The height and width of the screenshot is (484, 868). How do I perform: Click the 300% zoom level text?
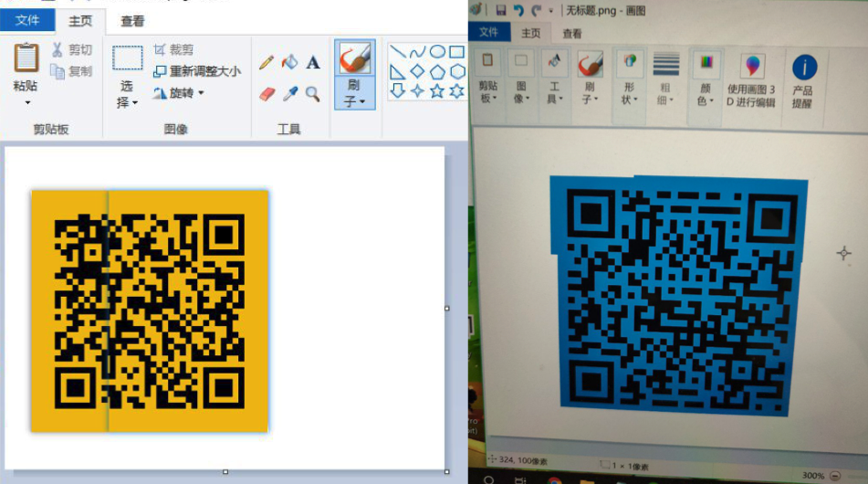point(812,475)
